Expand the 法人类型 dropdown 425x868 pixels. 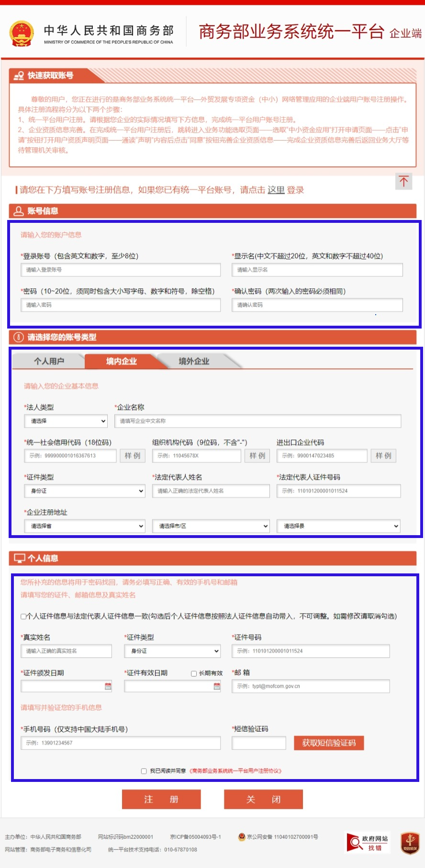(66, 421)
